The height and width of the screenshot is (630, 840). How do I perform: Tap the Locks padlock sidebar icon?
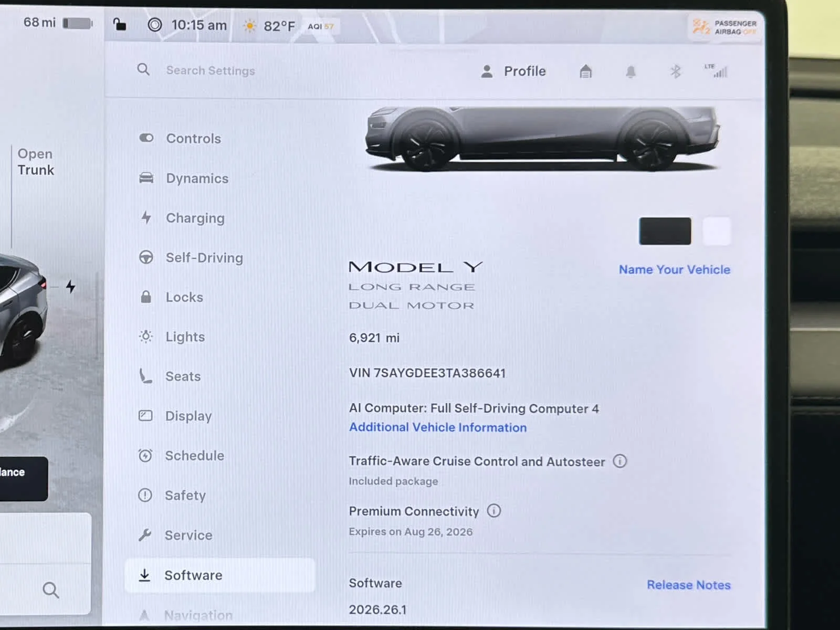pyautogui.click(x=146, y=297)
